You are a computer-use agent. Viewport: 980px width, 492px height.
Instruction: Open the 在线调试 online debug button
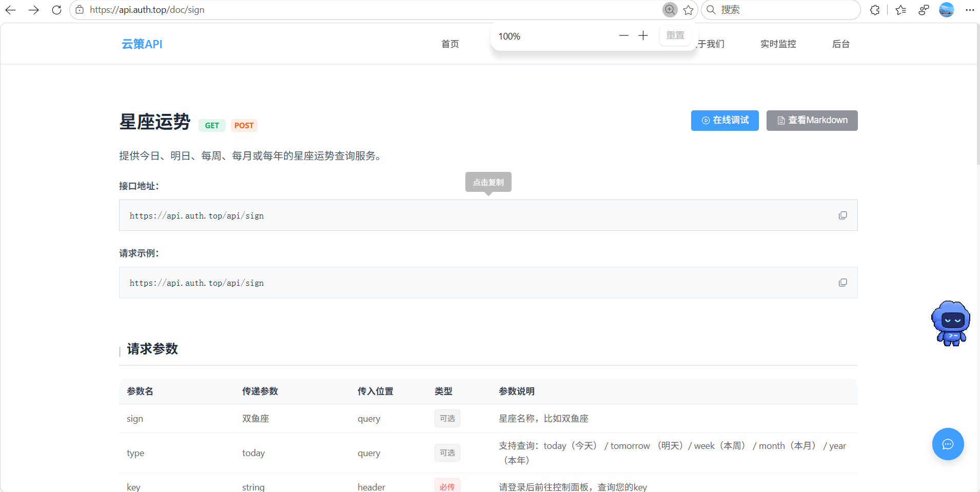tap(724, 121)
